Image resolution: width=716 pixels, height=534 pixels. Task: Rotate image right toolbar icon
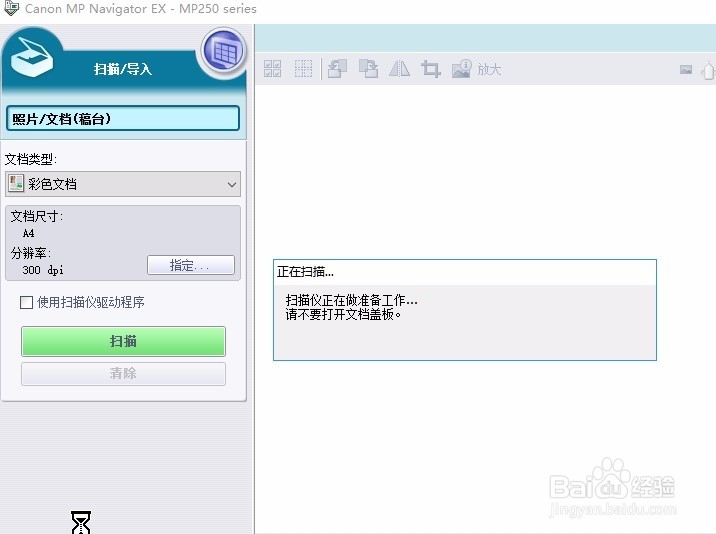tap(368, 69)
